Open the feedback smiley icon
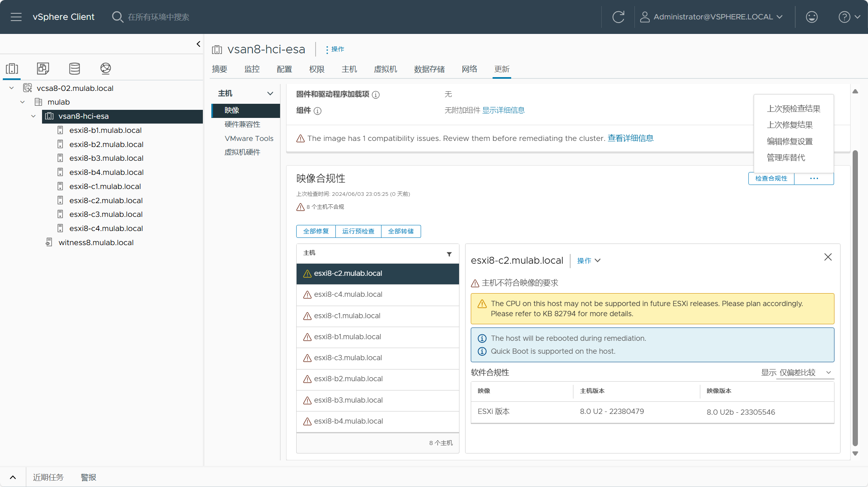The height and width of the screenshot is (487, 868). pos(811,17)
